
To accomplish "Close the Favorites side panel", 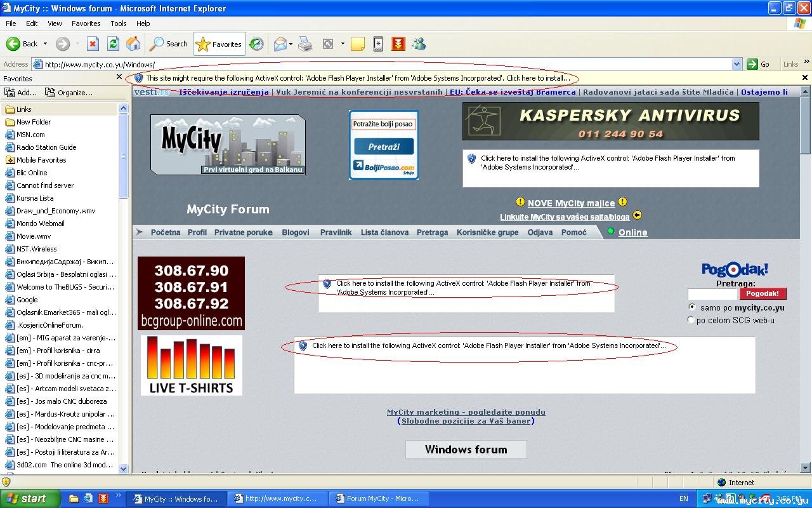I will tap(119, 77).
